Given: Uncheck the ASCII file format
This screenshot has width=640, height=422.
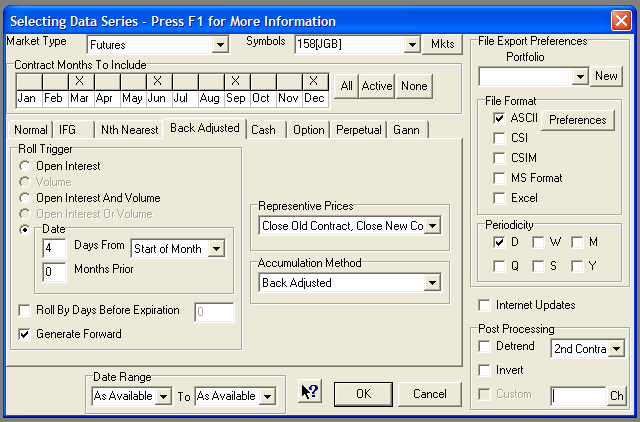Looking at the screenshot, I should 499,118.
